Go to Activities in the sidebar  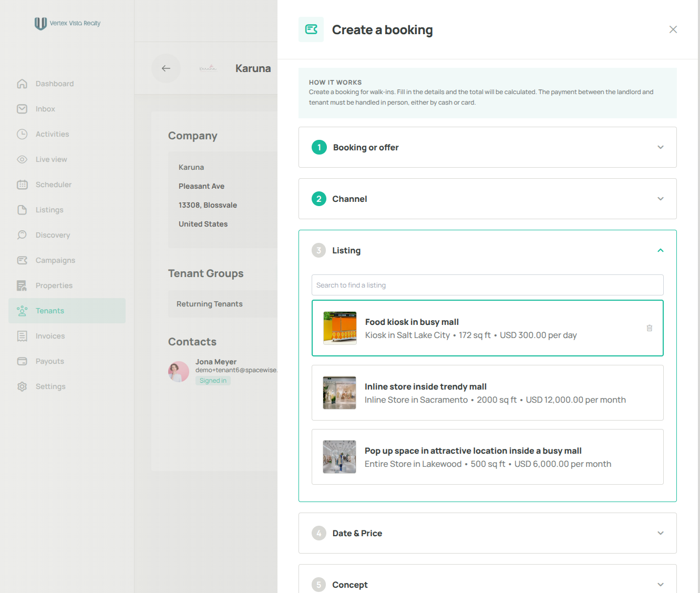point(67,134)
